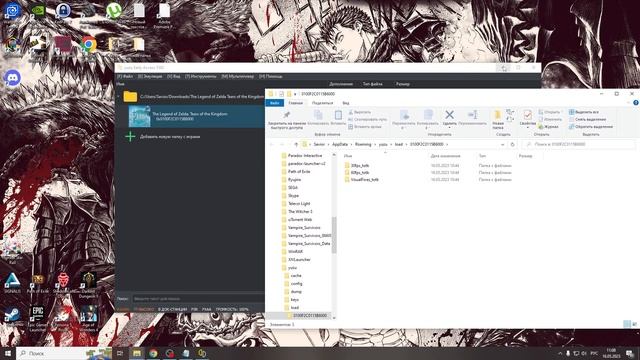Click the Delete (Удалить) red X icon
Viewport: 640px width, 360px height.
(x=449, y=115)
